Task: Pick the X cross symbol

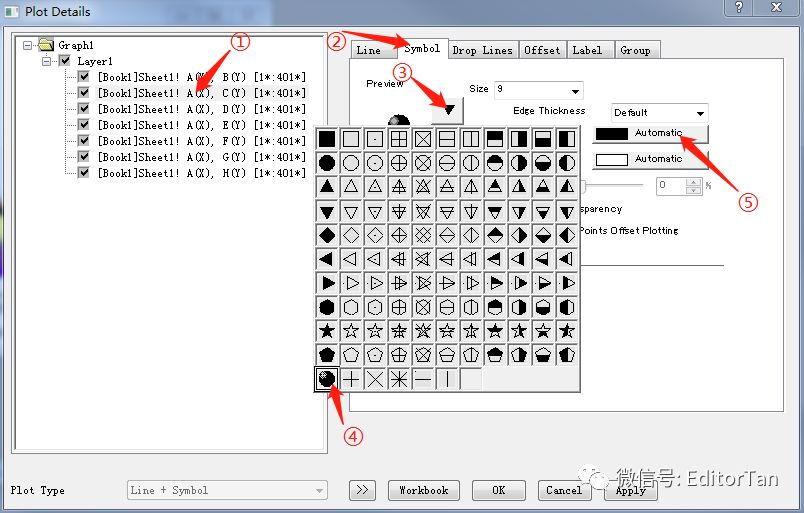Action: tap(375, 379)
